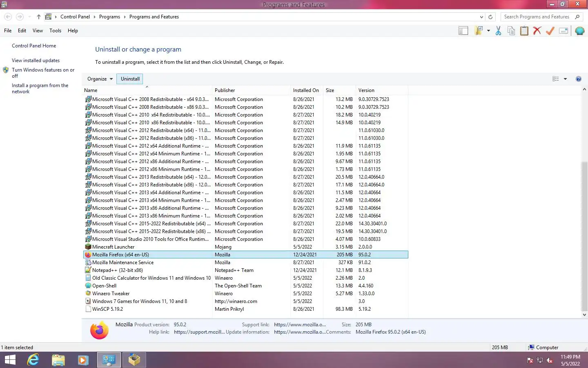Toggle the navigation pane toolbar icon
Image resolution: width=588 pixels, height=368 pixels.
tap(463, 31)
